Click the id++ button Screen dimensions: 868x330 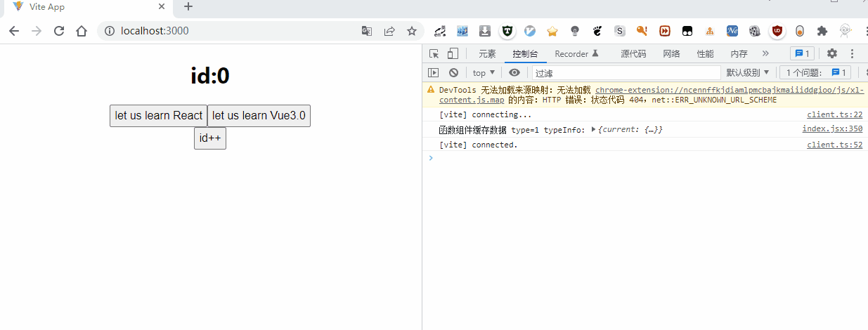click(x=210, y=138)
